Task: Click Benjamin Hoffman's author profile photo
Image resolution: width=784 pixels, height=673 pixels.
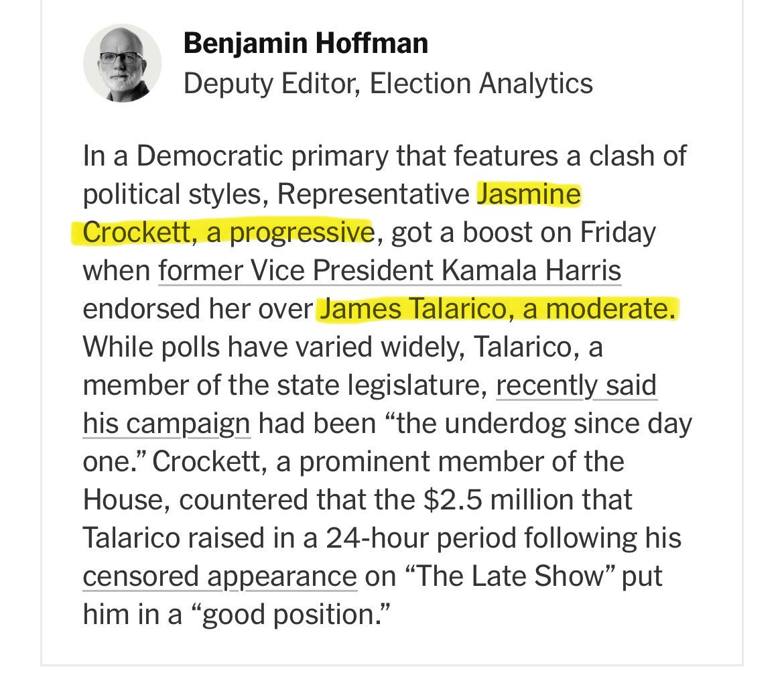Action: click(122, 64)
